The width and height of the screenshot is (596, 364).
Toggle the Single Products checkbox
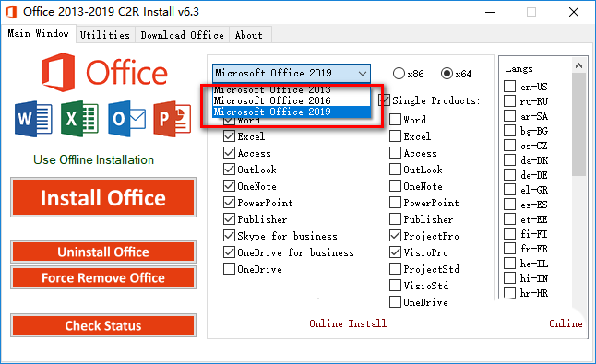click(385, 100)
